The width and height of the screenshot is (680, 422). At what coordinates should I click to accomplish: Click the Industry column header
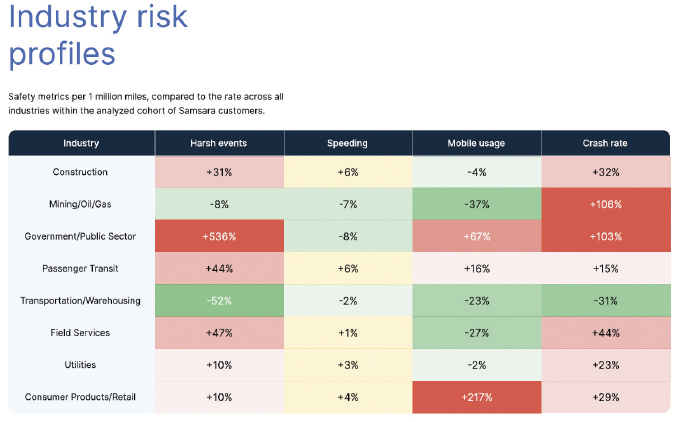tap(81, 143)
